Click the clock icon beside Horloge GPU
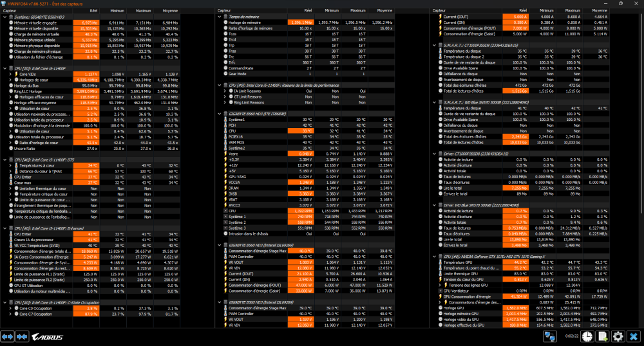Image resolution: width=644 pixels, height=346 pixels. pos(440,308)
